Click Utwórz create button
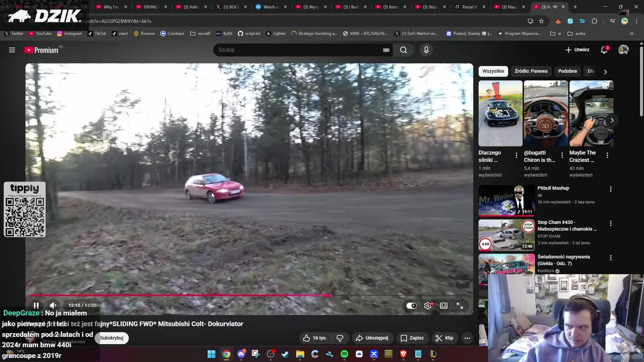Viewport: 644px width, 362px height. click(577, 50)
